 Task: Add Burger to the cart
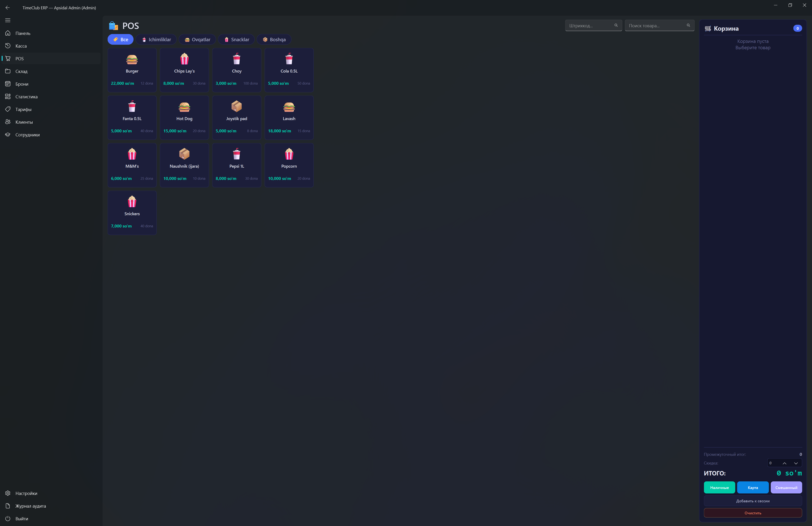click(132, 70)
